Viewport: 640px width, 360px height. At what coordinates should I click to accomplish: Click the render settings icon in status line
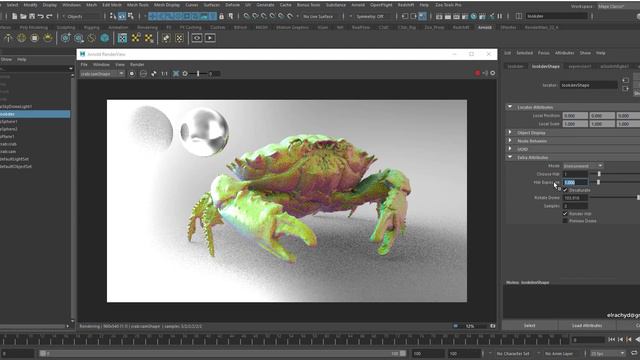pyautogui.click(x=464, y=16)
